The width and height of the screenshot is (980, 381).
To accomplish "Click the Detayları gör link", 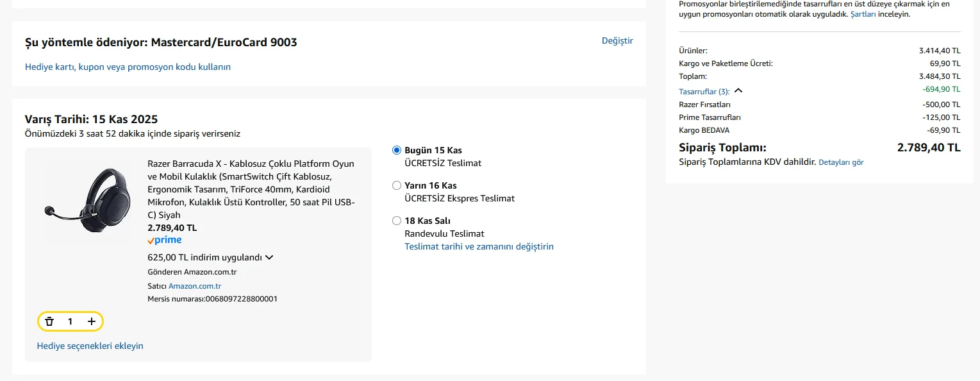I will pos(841,162).
